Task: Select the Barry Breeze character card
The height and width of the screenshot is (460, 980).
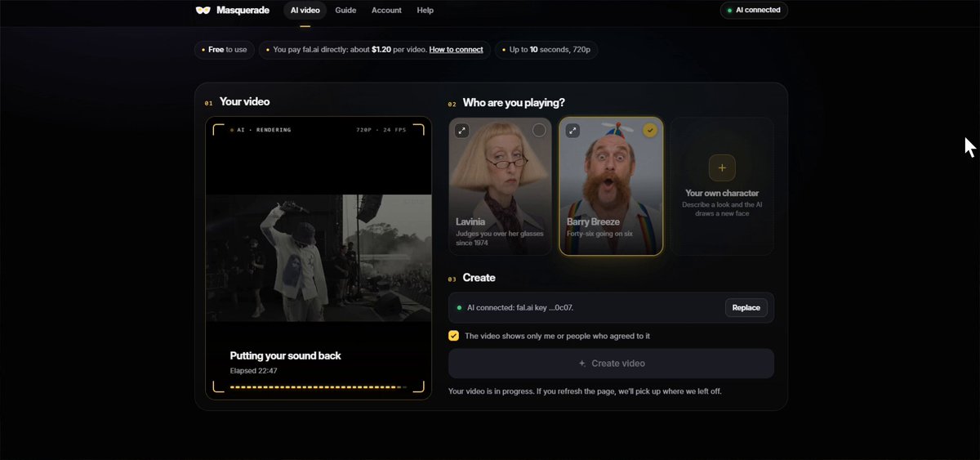Action: (x=611, y=186)
